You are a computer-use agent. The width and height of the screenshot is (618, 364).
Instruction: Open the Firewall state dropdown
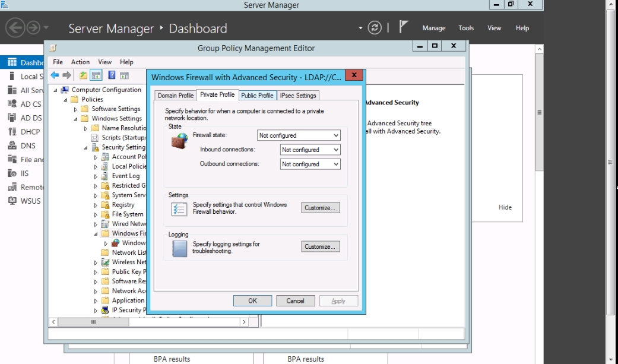[299, 135]
